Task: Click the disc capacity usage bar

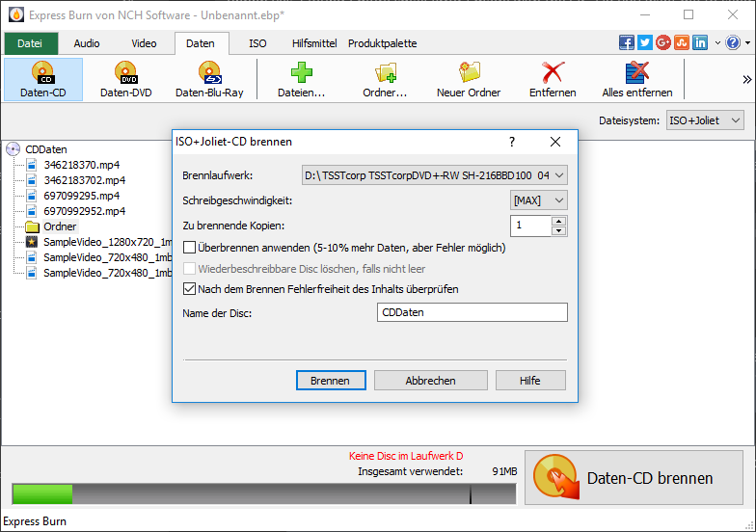Action: [264, 493]
